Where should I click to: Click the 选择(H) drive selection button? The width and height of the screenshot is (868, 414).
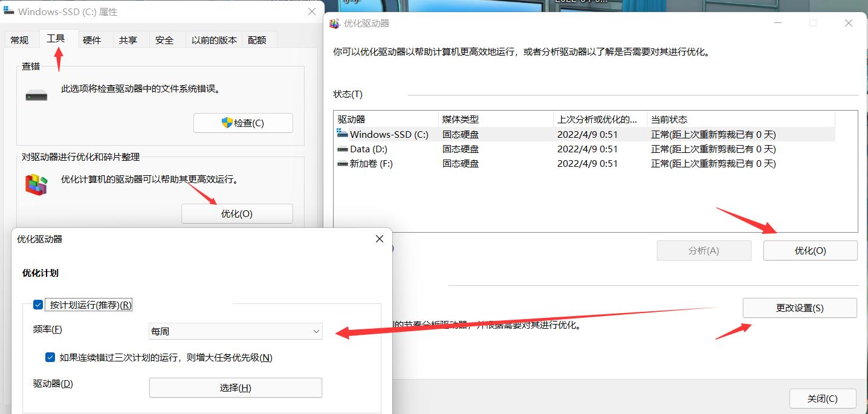[235, 387]
